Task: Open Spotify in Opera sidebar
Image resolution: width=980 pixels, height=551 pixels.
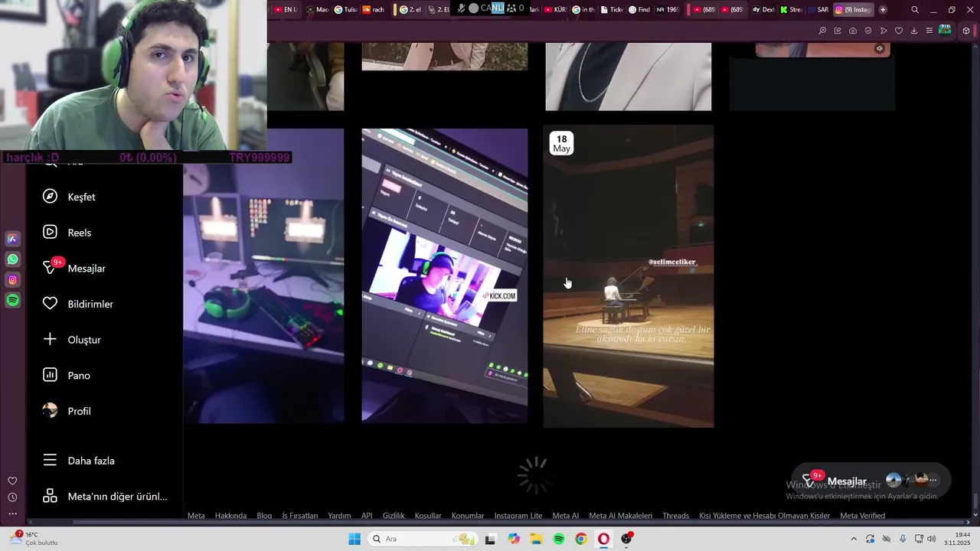Action: click(12, 301)
